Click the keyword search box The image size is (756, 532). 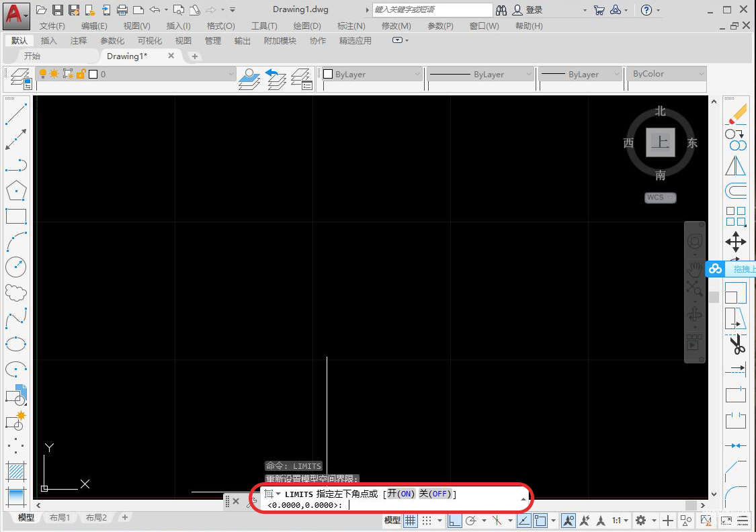tap(433, 9)
